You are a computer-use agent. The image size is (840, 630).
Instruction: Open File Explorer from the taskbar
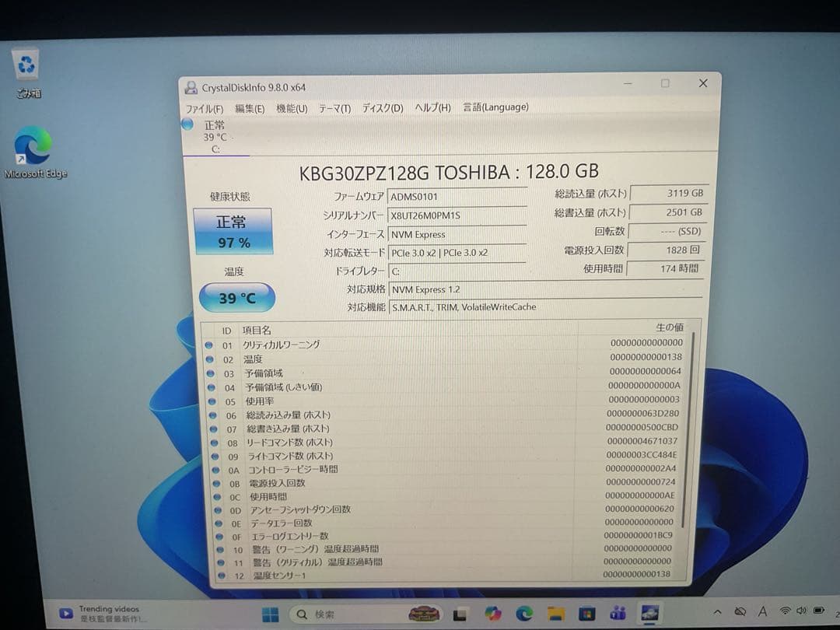(555, 613)
